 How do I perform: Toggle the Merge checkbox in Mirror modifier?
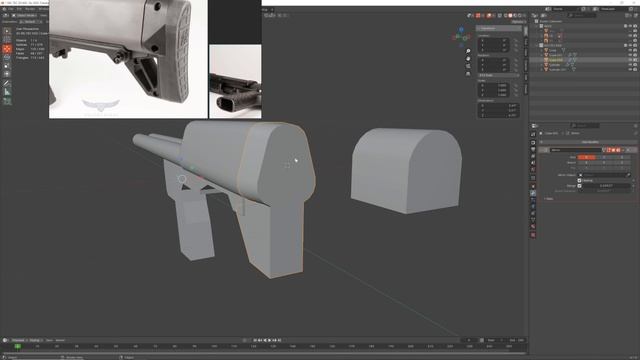(579, 186)
